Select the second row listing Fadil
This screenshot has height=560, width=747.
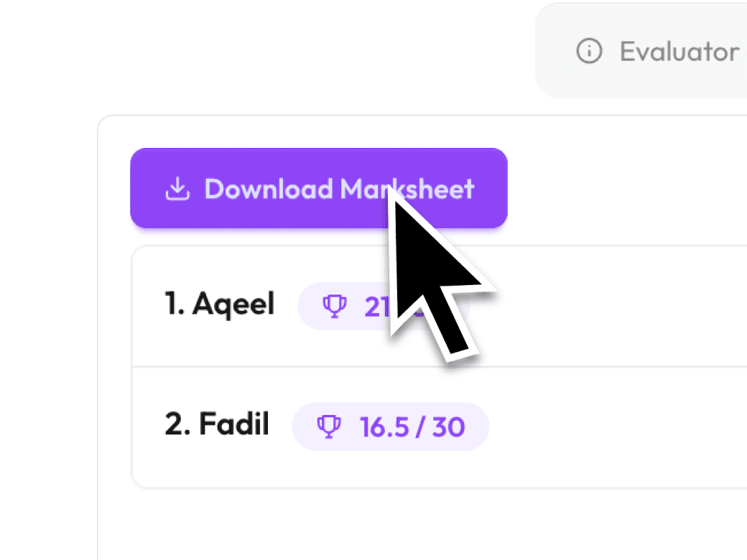tap(440, 427)
